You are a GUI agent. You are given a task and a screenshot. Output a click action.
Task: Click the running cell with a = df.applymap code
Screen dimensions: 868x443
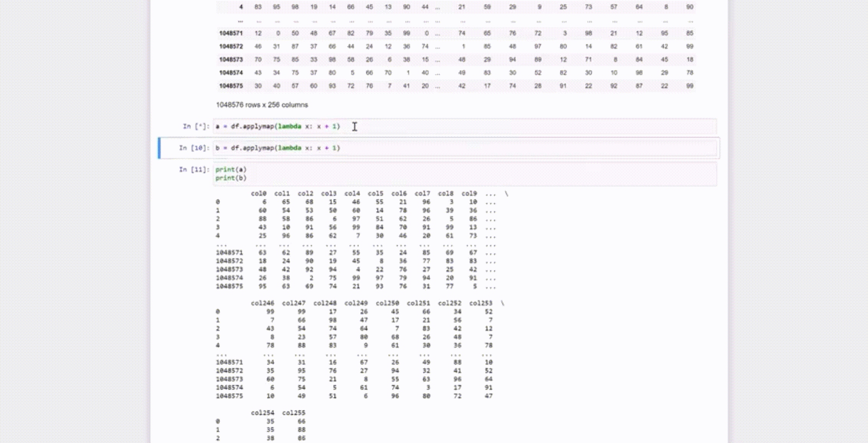(465, 126)
